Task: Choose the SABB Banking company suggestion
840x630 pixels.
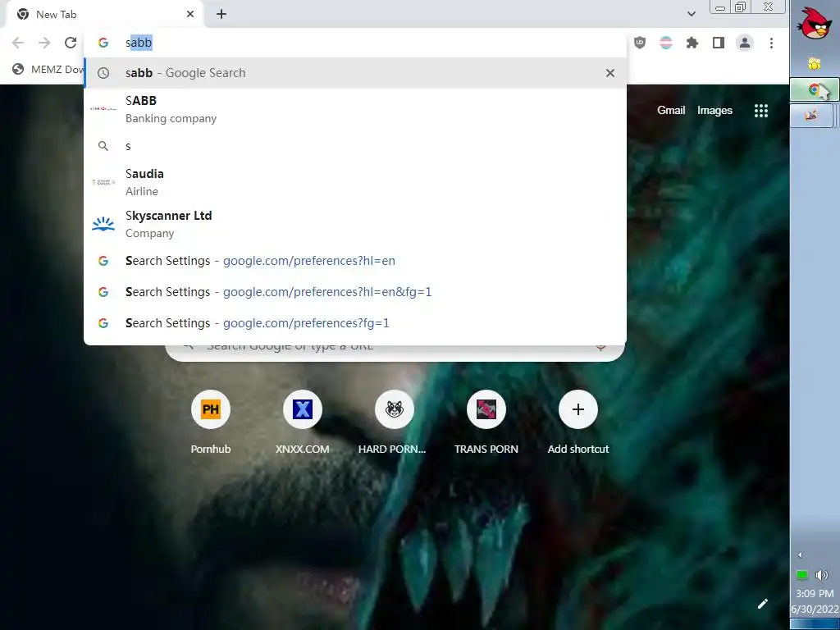Action: click(355, 109)
